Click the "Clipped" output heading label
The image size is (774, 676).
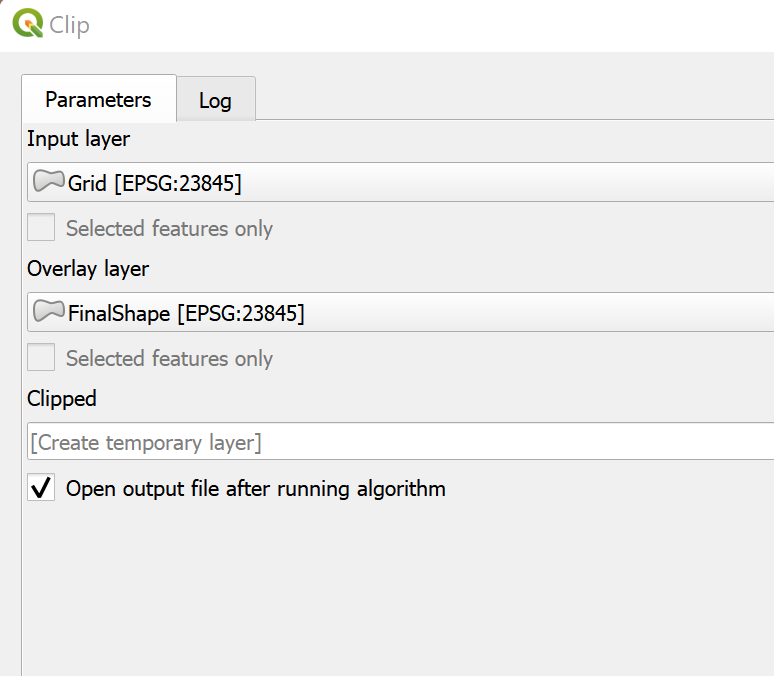tap(62, 399)
